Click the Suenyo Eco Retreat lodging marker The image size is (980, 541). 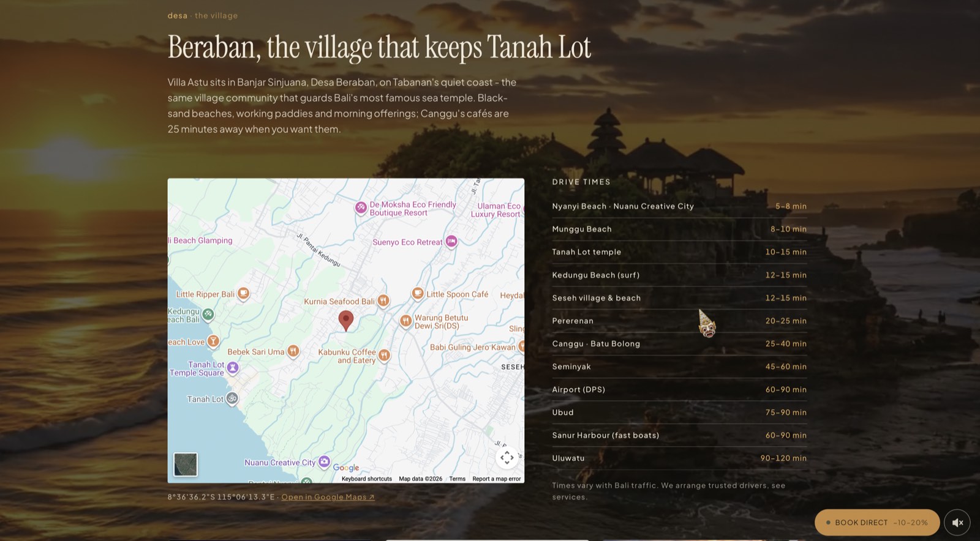[x=451, y=241]
